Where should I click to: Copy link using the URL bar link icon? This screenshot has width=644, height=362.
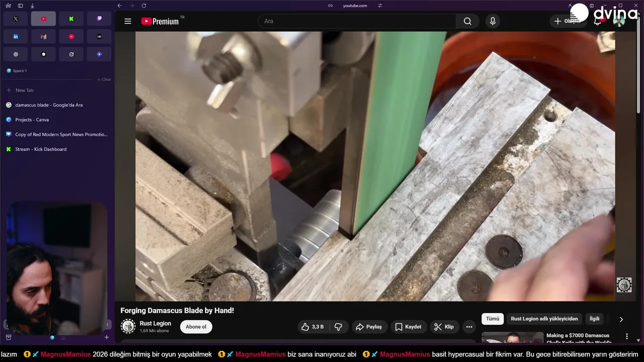[x=330, y=6]
